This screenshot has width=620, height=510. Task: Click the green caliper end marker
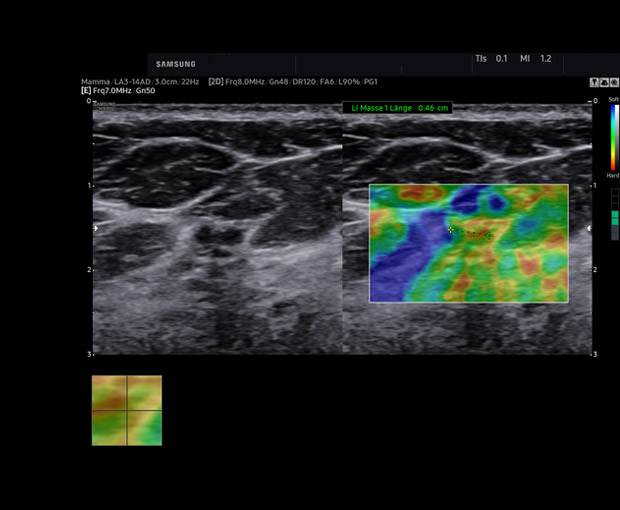point(488,236)
